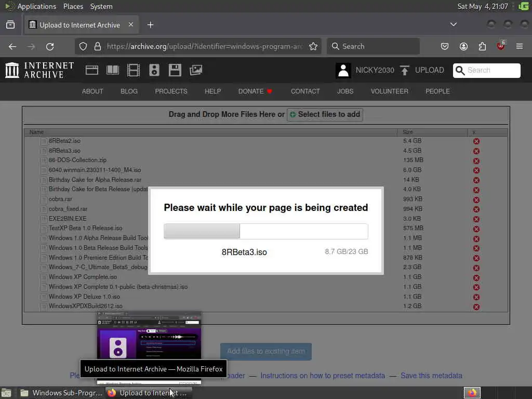
Task: Click the upload arrow icon
Action: 404,70
